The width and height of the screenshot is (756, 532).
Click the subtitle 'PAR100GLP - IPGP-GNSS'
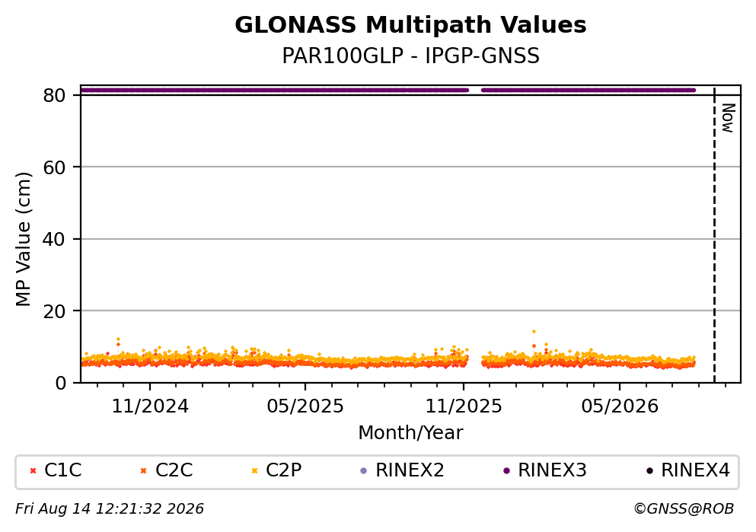point(410,56)
